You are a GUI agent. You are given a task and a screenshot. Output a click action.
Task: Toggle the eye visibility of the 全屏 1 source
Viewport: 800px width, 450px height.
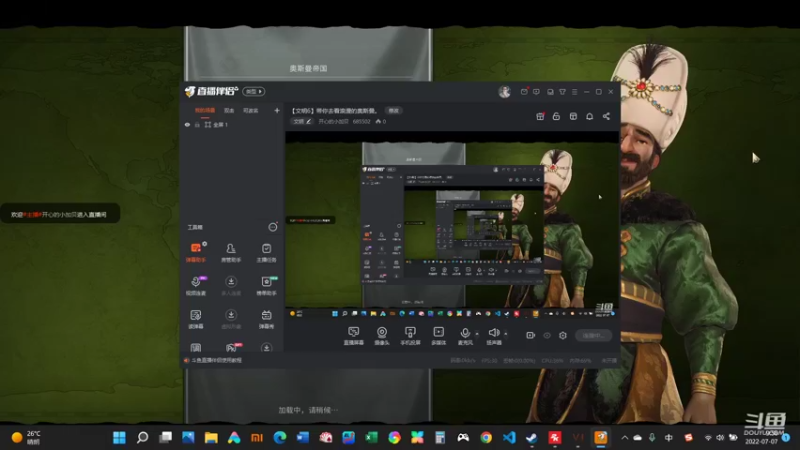click(x=187, y=124)
